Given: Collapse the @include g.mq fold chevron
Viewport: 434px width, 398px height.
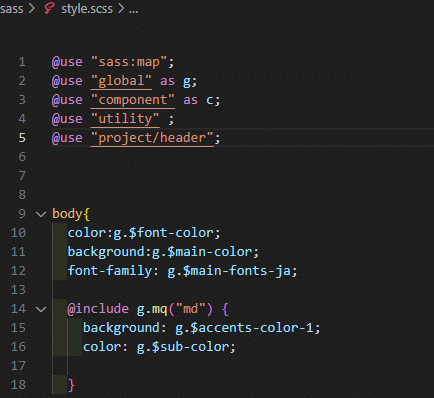Looking at the screenshot, I should coord(41,309).
